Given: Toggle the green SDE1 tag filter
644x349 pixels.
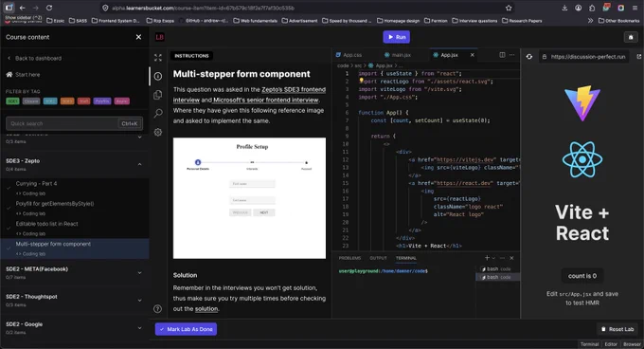Looking at the screenshot, I should [x=12, y=101].
